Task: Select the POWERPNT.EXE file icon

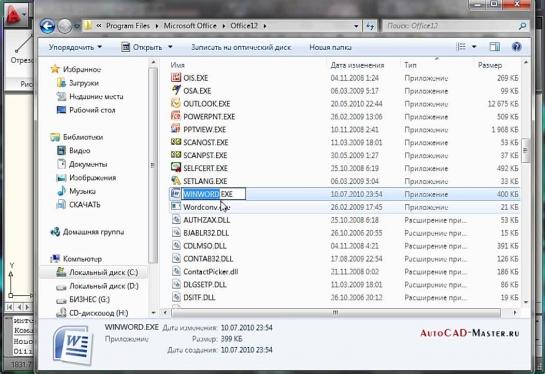Action: tap(176, 116)
